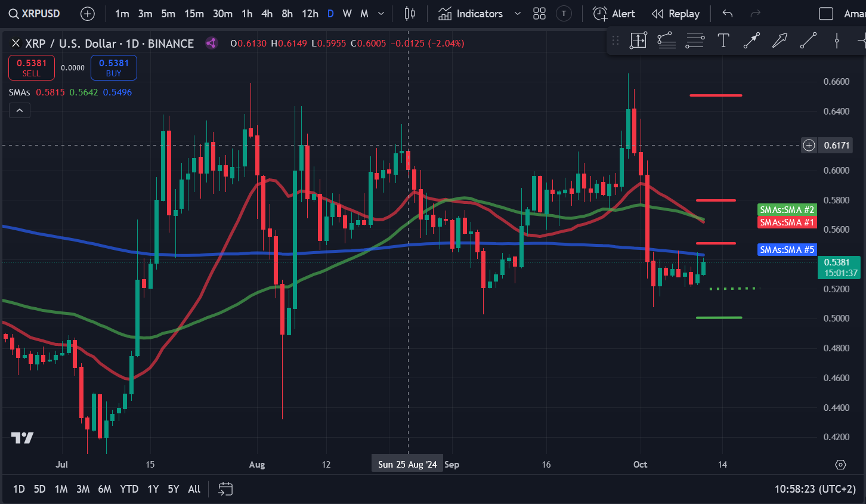Switch to the 1h interval
Viewport: 866px width, 504px height.
coord(247,13)
